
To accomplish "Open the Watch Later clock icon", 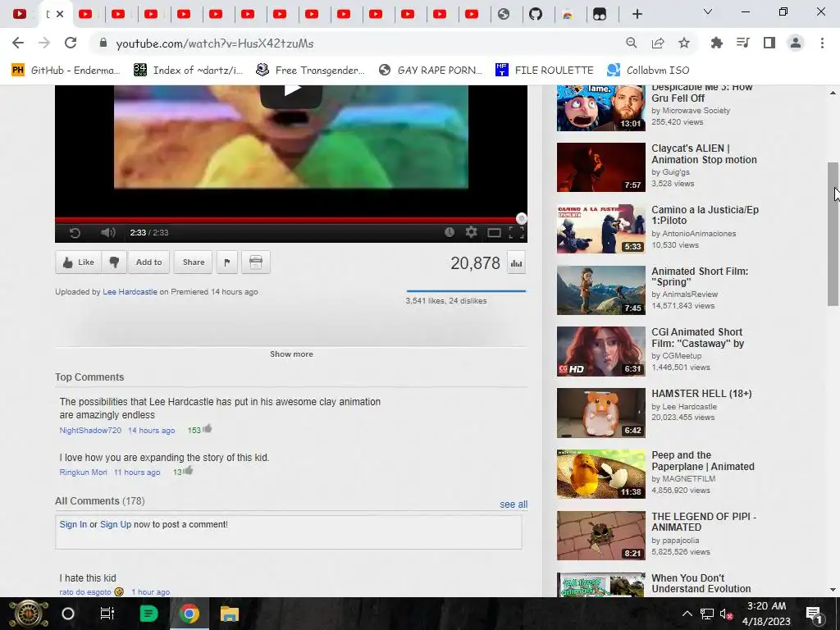I will click(450, 232).
